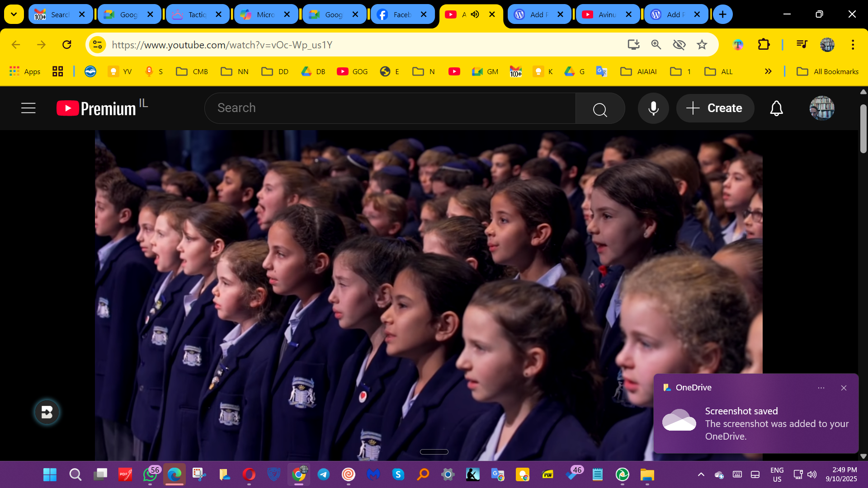Open the YouTube hamburger guide menu
Screen dimensions: 868x488
tap(28, 108)
